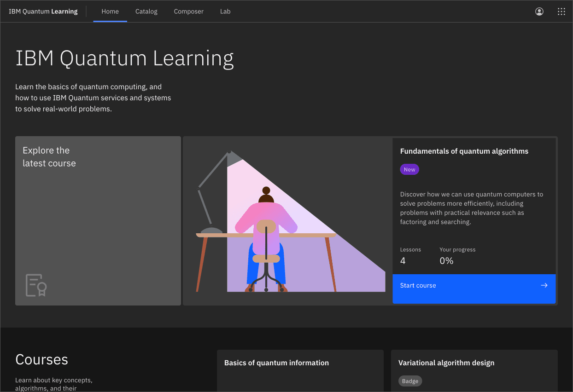Viewport: 573px width, 392px height.
Task: Click the Your progress 0% value
Action: (446, 261)
